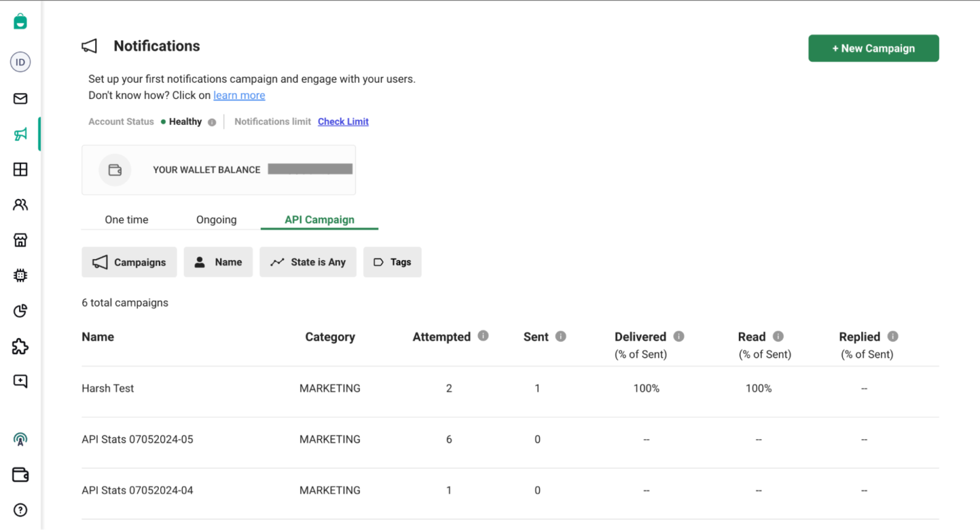Click the Account Status info tooltip icon
Image resolution: width=980 pixels, height=530 pixels.
pos(212,121)
